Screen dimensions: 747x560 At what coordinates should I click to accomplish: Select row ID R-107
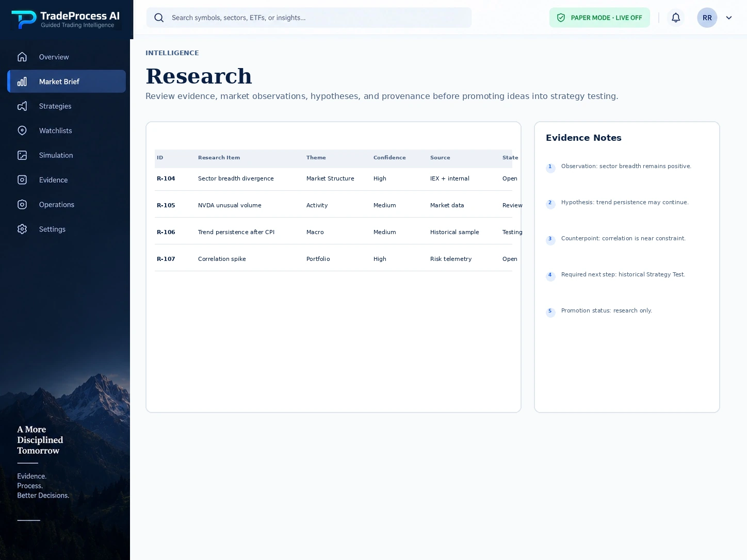tap(166, 259)
